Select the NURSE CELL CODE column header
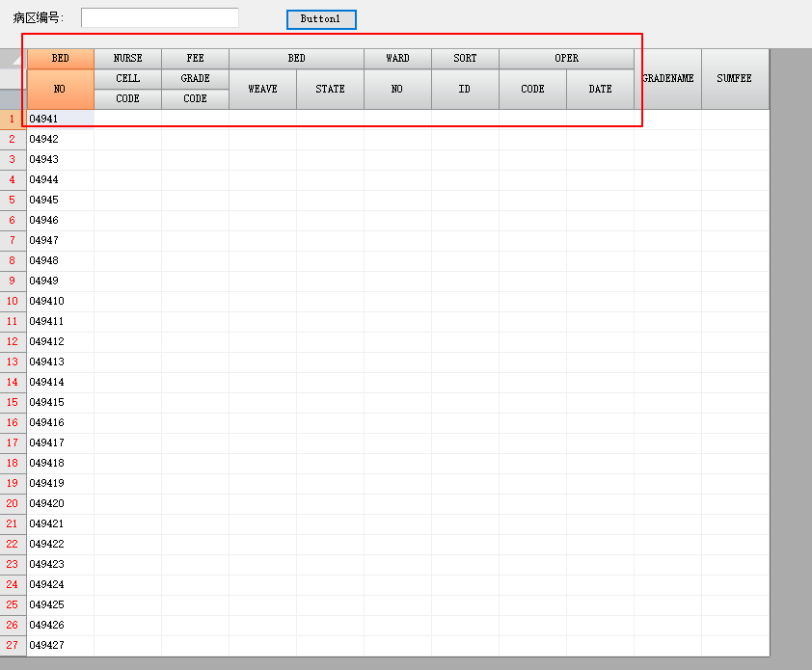The height and width of the screenshot is (670, 812). 127,79
